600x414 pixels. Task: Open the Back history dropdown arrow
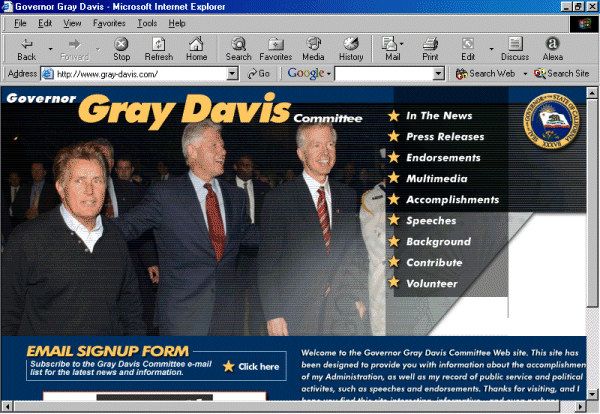(50, 49)
